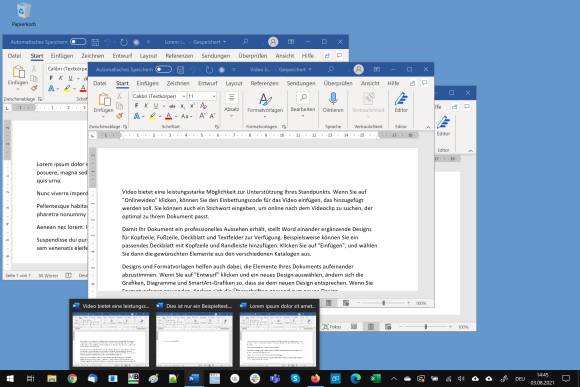Open the Papierkorb recycle bin on the desktop
This screenshot has width=580, height=387.
[x=23, y=15]
